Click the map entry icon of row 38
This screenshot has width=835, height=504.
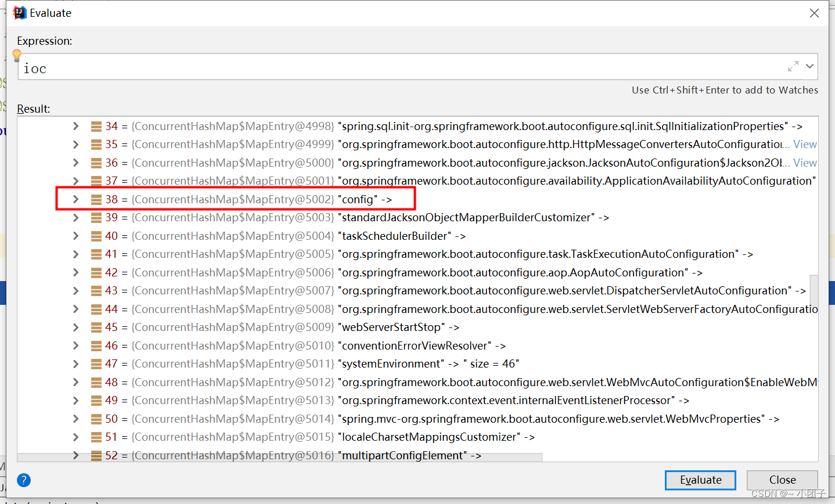tap(96, 199)
